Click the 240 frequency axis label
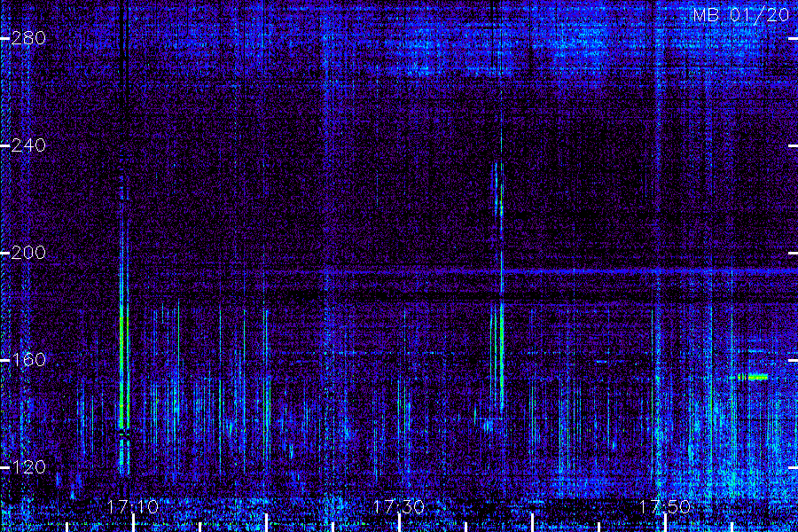This screenshot has height=532, width=798. 28,145
